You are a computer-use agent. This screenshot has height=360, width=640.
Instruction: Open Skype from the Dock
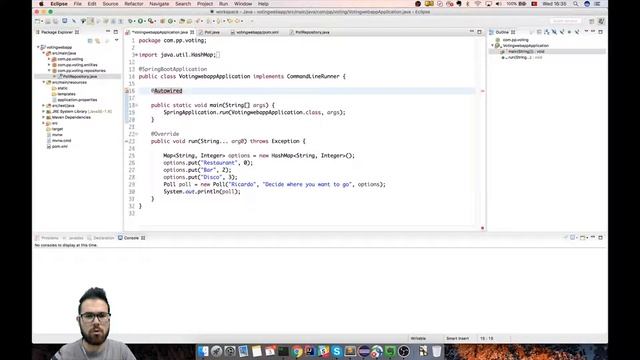(337, 351)
